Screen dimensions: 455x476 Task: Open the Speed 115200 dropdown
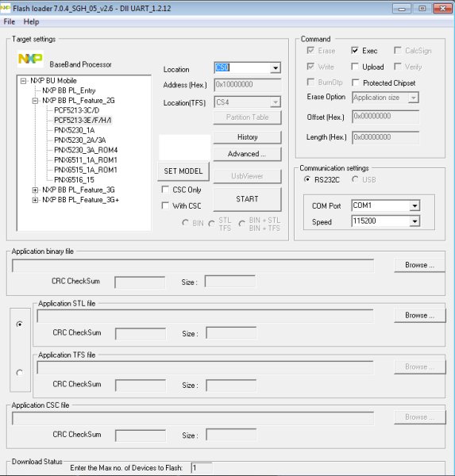coord(415,221)
